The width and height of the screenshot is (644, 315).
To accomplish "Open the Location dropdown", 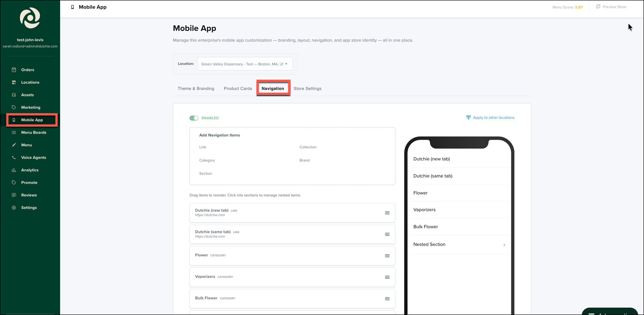I will pyautogui.click(x=245, y=64).
